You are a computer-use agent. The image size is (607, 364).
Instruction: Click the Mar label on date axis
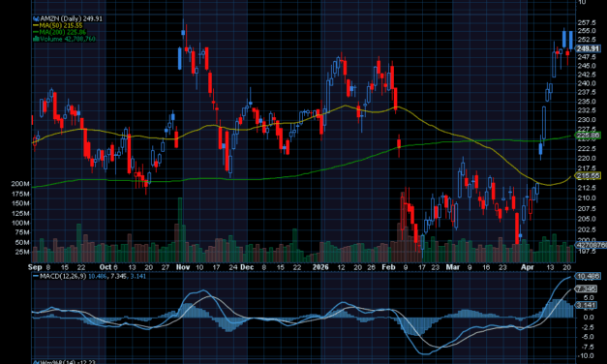point(452,267)
